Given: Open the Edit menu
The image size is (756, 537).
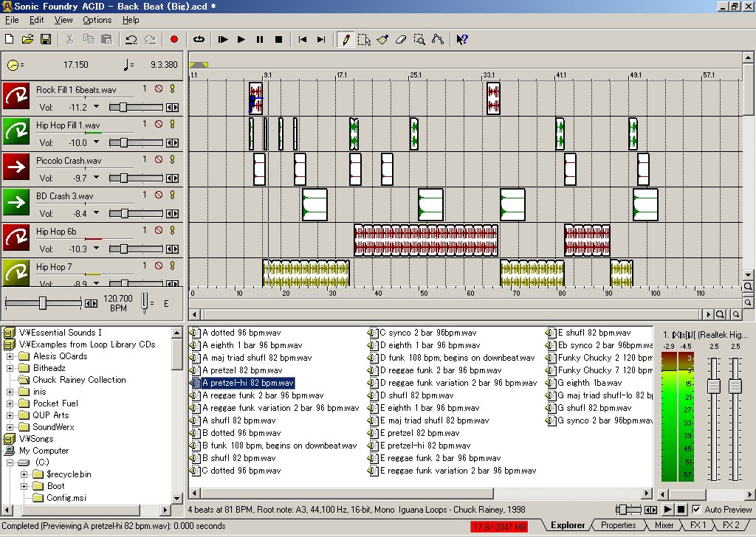Looking at the screenshot, I should pos(37,20).
